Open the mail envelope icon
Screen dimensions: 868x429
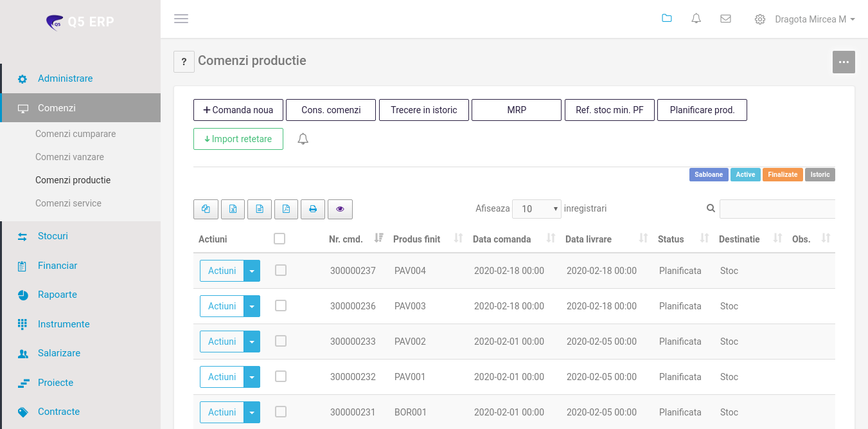click(725, 19)
